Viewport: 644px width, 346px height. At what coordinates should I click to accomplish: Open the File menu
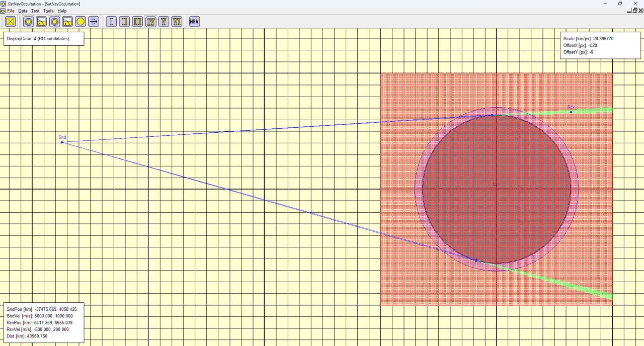[11, 11]
